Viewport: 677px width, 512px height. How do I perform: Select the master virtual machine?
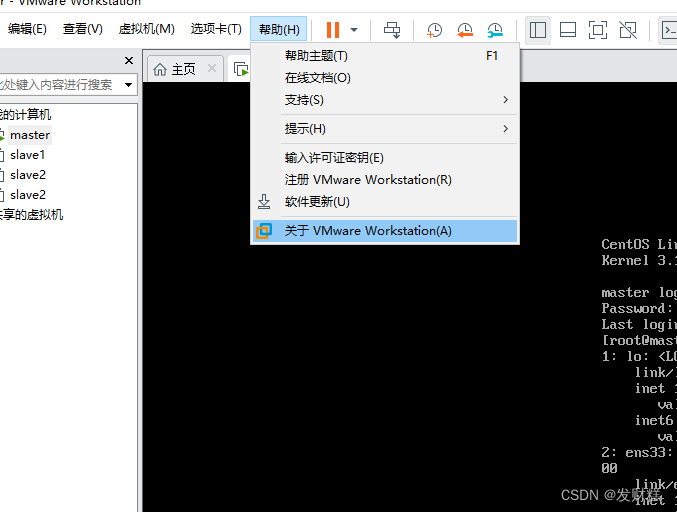click(30, 135)
